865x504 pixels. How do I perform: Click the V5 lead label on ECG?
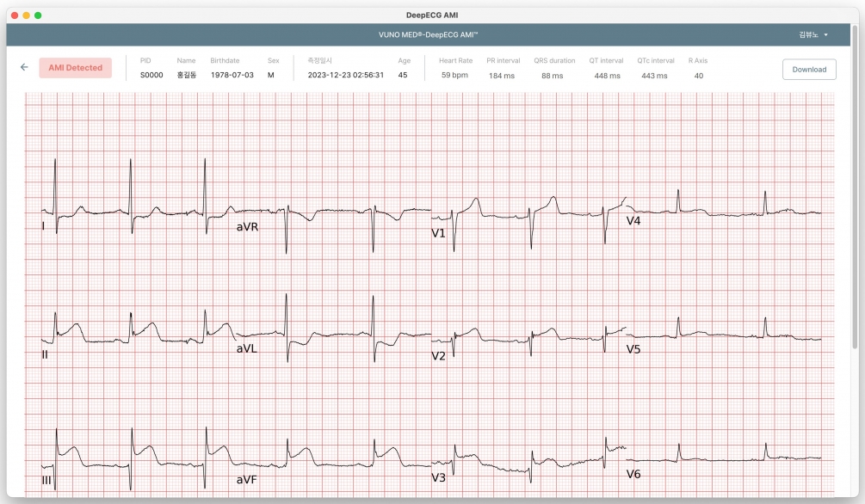tap(633, 349)
